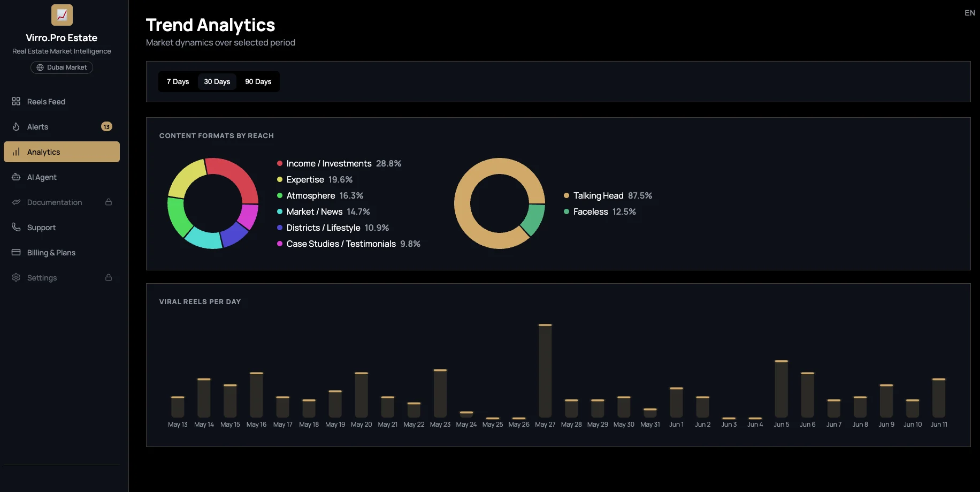The width and height of the screenshot is (980, 492).
Task: Click the Market / News cyan legend dot
Action: coord(279,211)
